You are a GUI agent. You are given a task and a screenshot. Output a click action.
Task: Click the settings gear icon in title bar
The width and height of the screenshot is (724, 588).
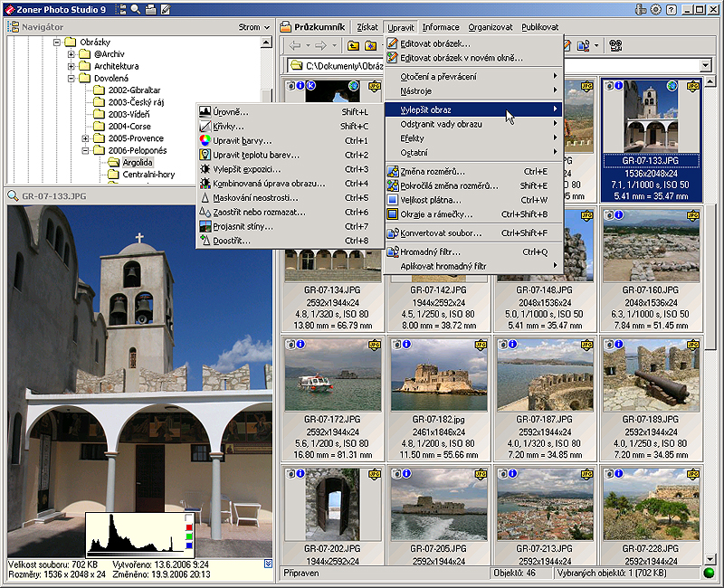pos(655,9)
